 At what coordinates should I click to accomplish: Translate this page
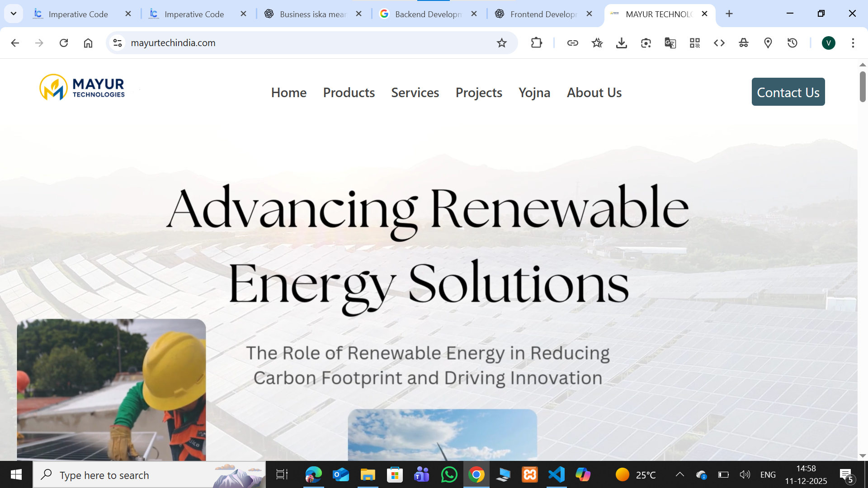pos(670,43)
